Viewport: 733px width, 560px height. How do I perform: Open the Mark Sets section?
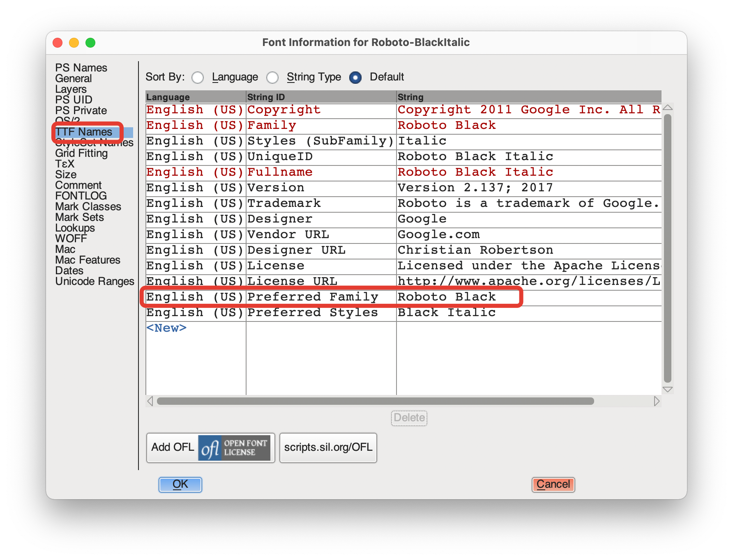click(x=79, y=217)
